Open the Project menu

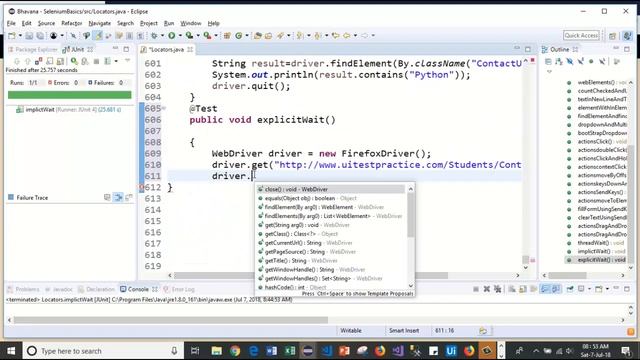[149, 23]
